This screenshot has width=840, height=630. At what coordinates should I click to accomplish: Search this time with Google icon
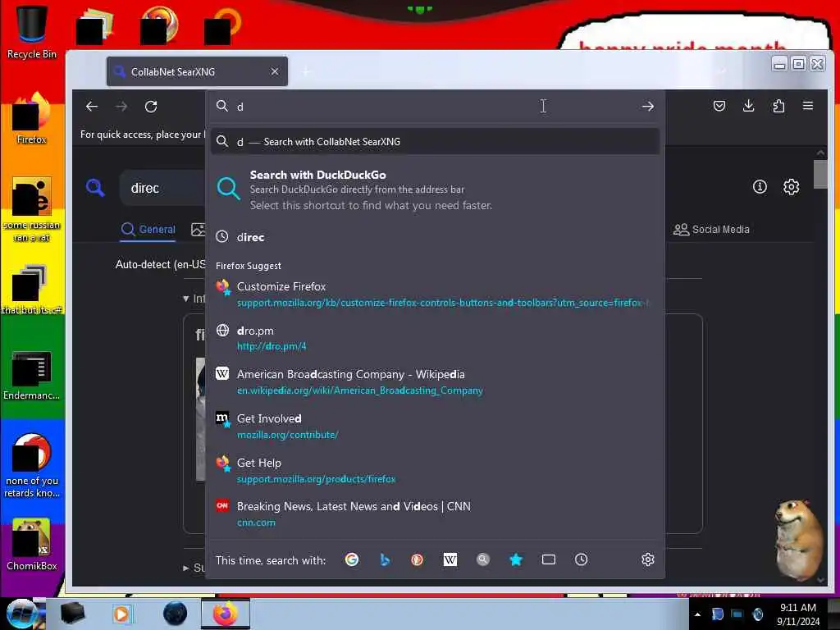point(352,559)
